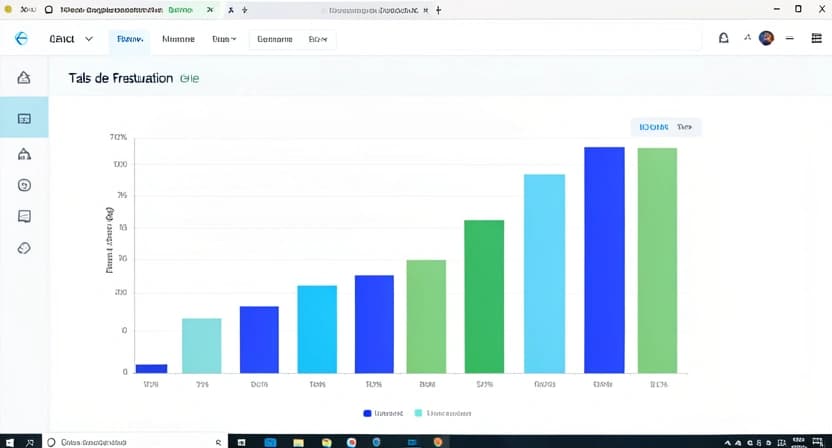Click the microphone icon in taskbar search
Viewport: 832px width, 448px height.
pyautogui.click(x=218, y=442)
